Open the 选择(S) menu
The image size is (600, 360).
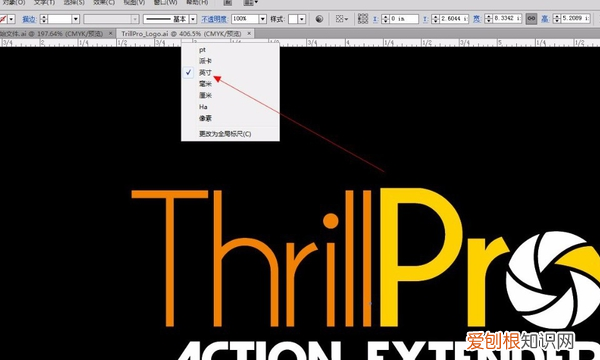click(74, 2)
